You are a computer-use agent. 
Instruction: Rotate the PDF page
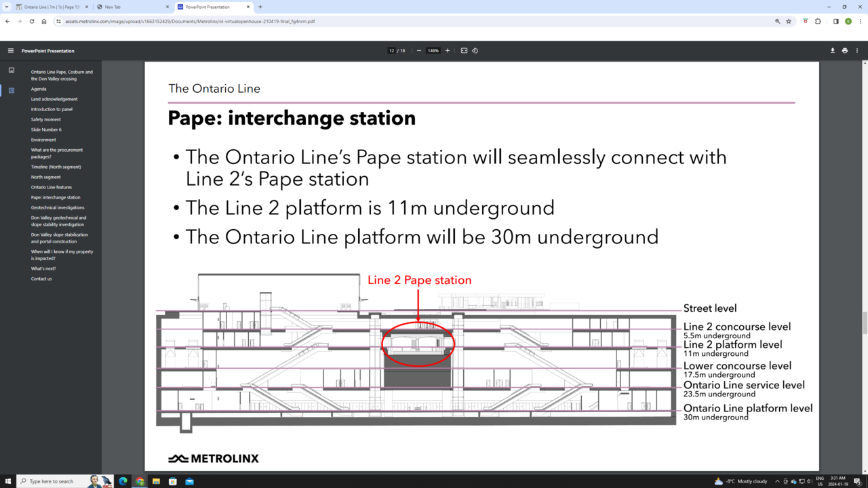point(475,50)
